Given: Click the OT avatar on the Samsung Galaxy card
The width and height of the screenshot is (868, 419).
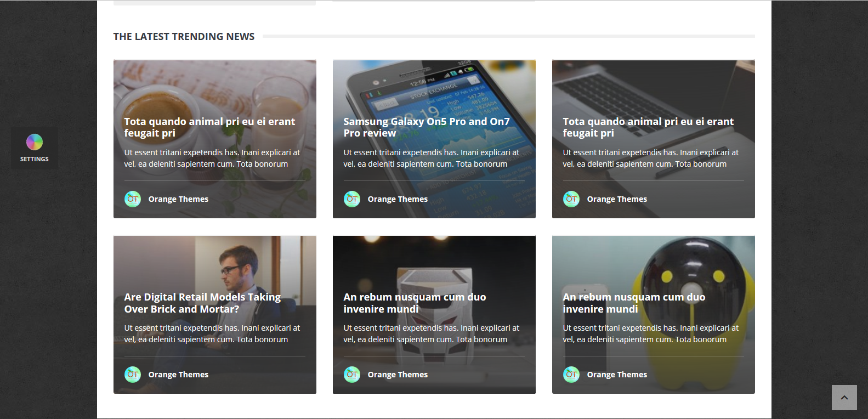Looking at the screenshot, I should coord(352,199).
